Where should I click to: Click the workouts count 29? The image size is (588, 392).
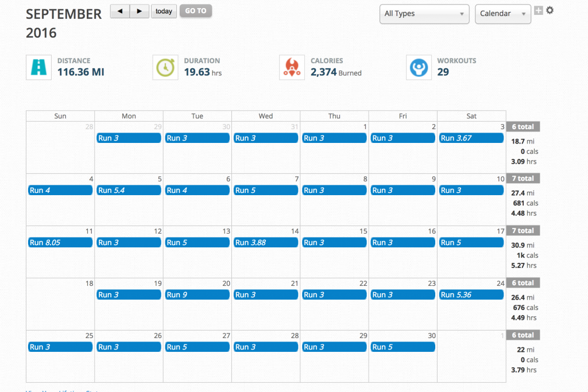click(x=443, y=72)
